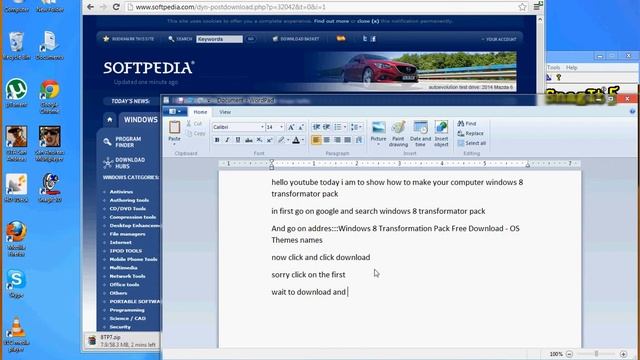Click the Decrease indent icon
Screen dimensions: 640x360
tap(316, 127)
